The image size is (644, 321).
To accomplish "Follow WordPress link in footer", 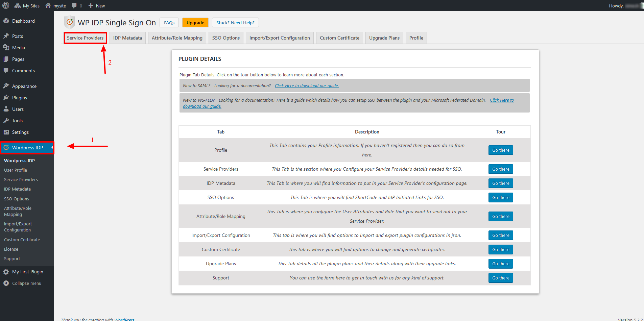I will pyautogui.click(x=124, y=319).
